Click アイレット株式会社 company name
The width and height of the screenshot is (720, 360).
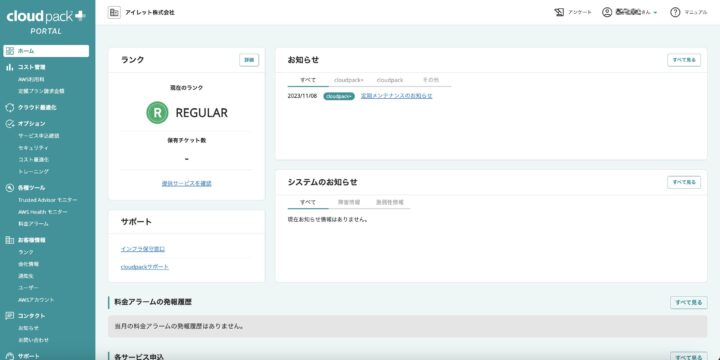150,13
